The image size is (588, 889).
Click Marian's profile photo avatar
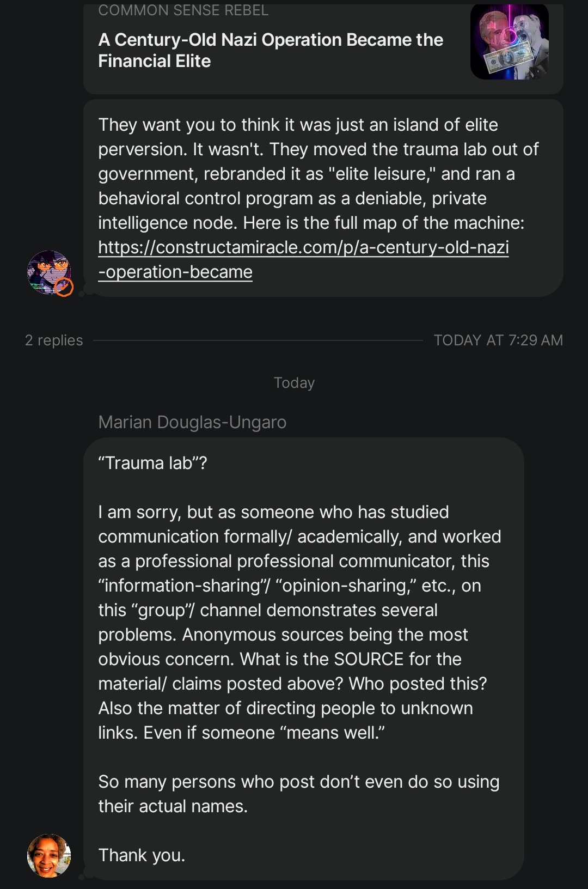coord(49,855)
